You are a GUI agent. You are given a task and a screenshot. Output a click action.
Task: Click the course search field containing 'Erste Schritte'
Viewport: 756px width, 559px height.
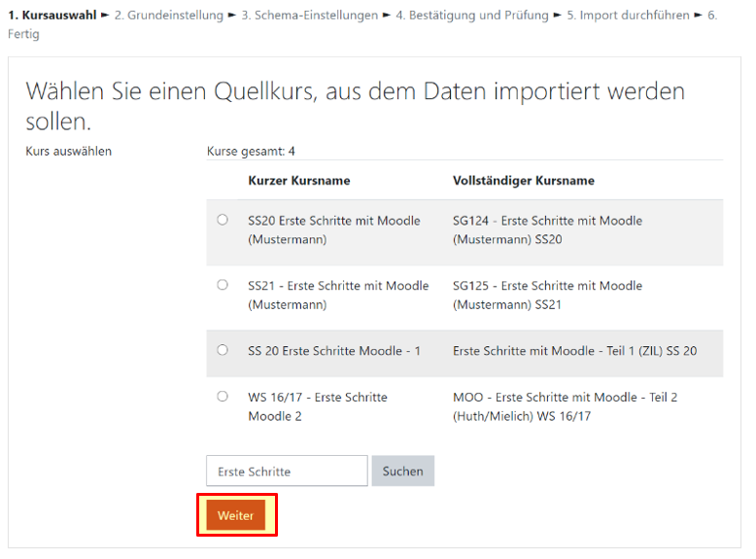[x=287, y=472]
